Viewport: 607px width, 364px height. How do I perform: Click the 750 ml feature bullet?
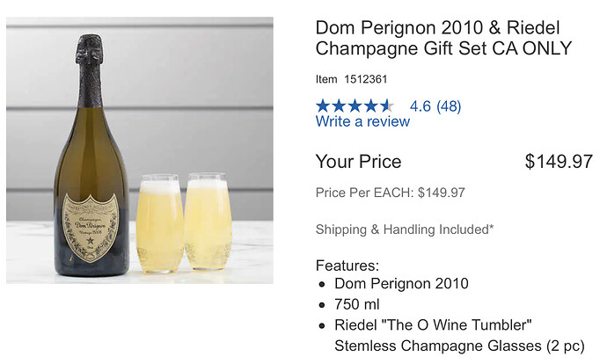tap(357, 304)
